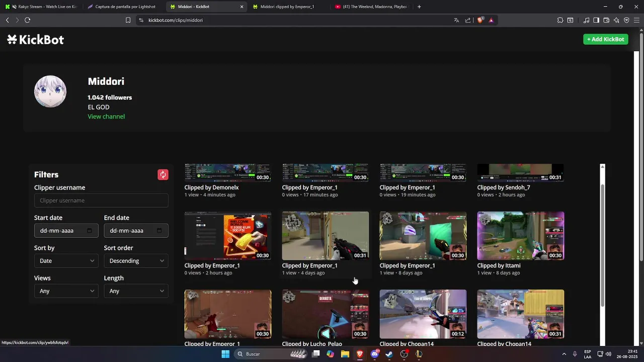Image resolution: width=644 pixels, height=362 pixels.
Task: Switch to Middori clipped by Emperor_1 tab
Action: 288,7
